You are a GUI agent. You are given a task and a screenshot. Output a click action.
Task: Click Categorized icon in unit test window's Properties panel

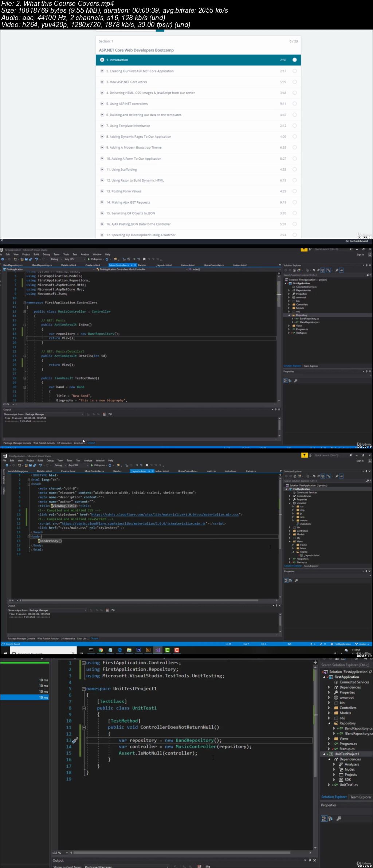click(324, 818)
